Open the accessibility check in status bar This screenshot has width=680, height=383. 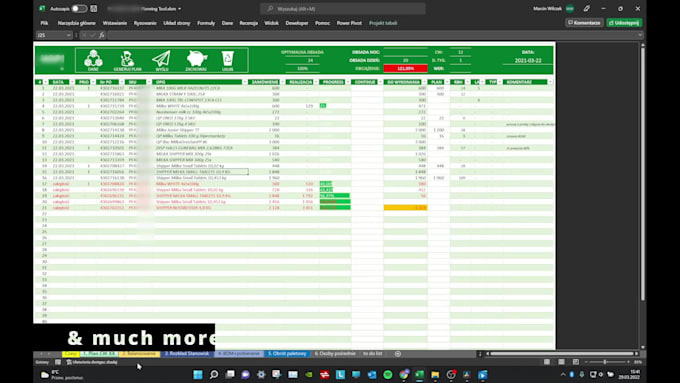coord(92,362)
